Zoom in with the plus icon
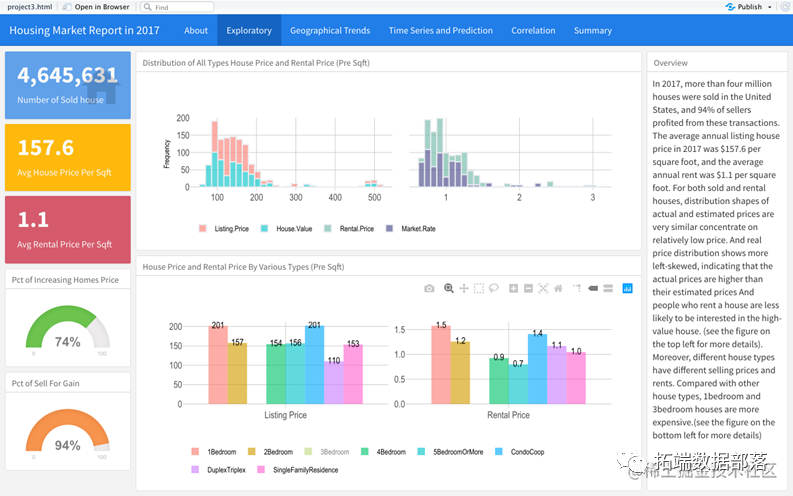This screenshot has width=793, height=496. [x=513, y=288]
